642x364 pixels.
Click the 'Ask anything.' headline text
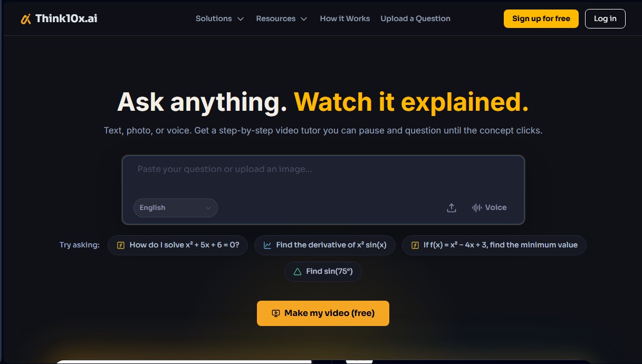[x=202, y=102]
